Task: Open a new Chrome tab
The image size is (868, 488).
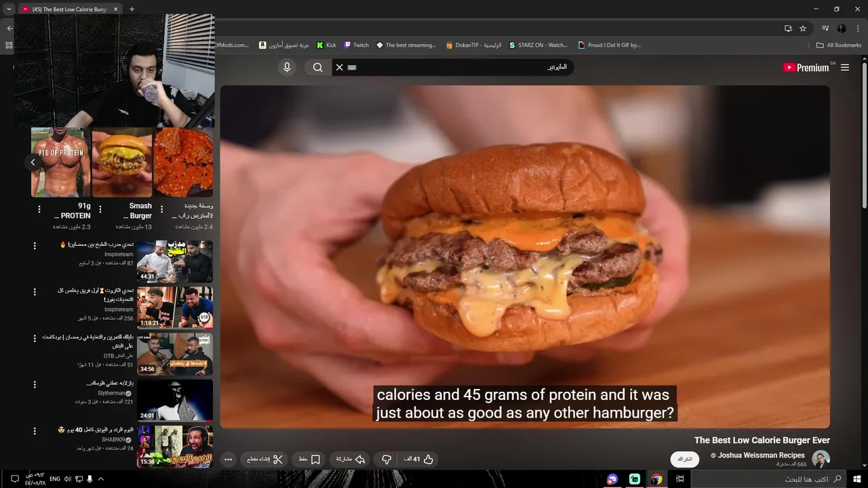Action: click(x=132, y=9)
